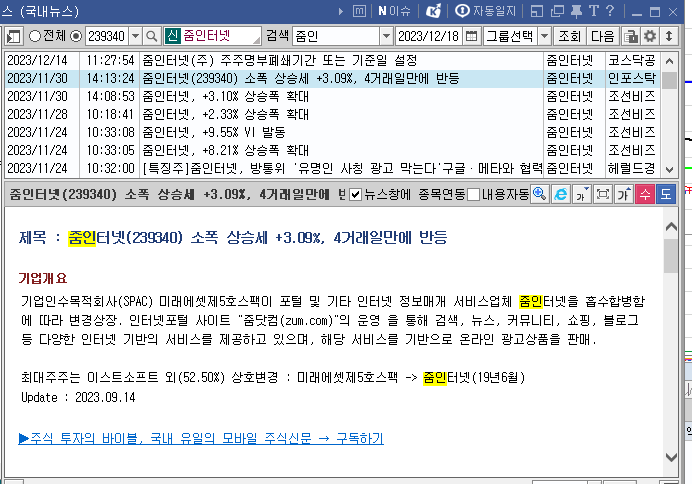This screenshot has height=484, width=692.
Task: Expand the 검색 keyword dropdown arrow
Action: [x=386, y=36]
